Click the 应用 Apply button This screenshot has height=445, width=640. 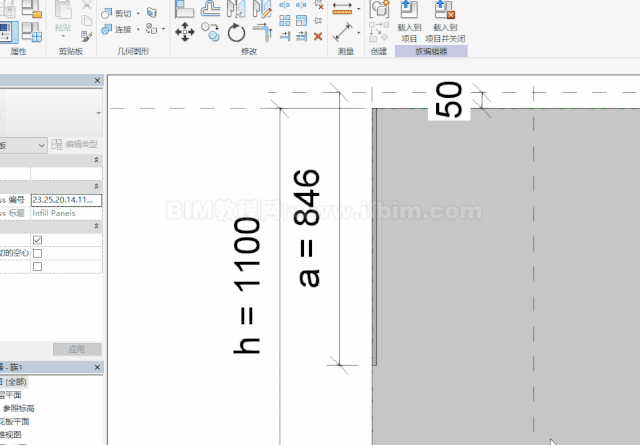(x=77, y=349)
